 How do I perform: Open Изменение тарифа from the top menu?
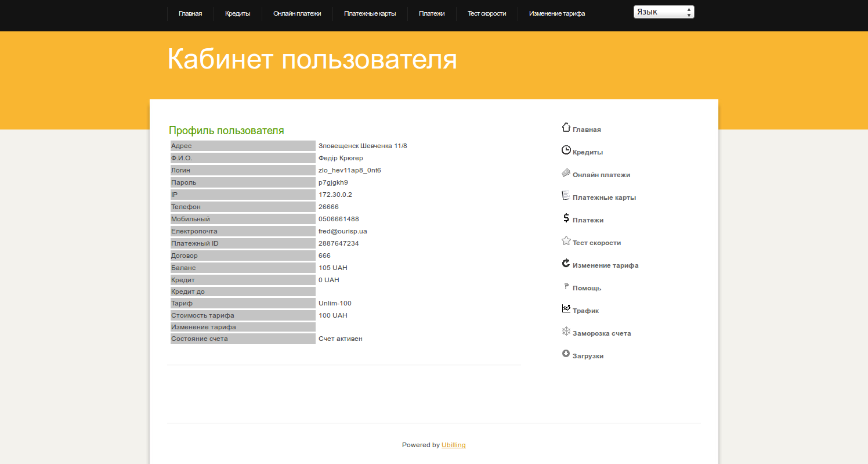click(557, 13)
